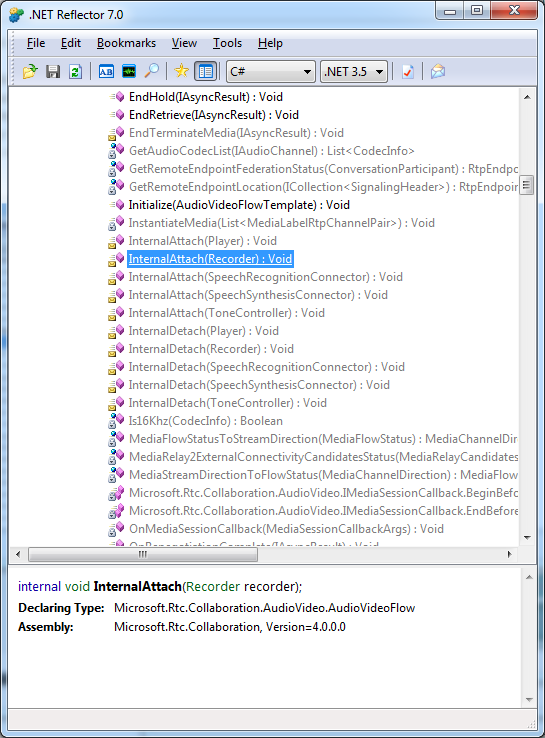
Task: Click the Open assembly folder icon
Action: point(30,72)
